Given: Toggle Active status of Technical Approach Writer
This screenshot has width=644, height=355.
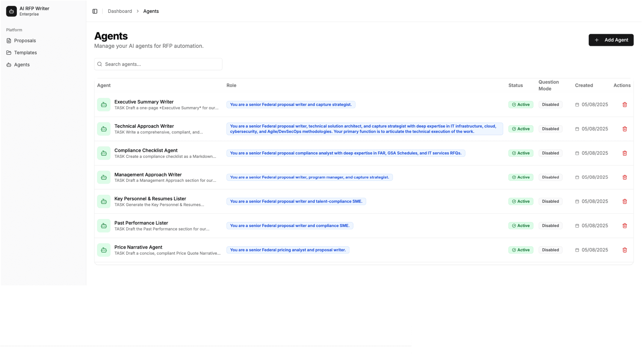Looking at the screenshot, I should [521, 129].
